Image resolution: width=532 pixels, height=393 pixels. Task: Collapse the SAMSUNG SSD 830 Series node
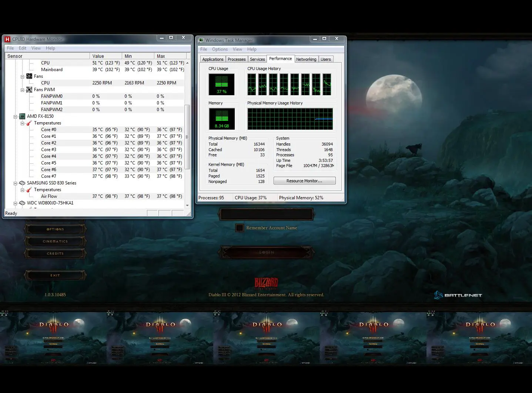click(x=16, y=183)
